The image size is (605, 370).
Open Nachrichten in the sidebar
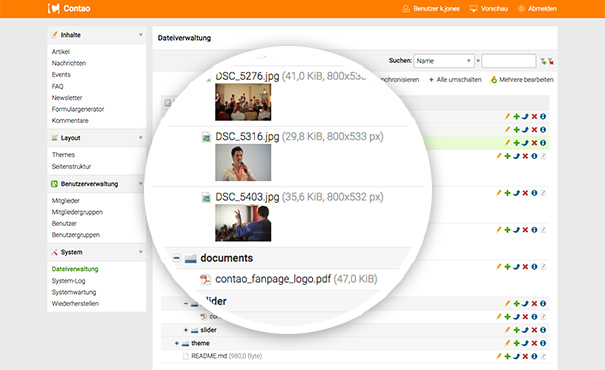[69, 63]
